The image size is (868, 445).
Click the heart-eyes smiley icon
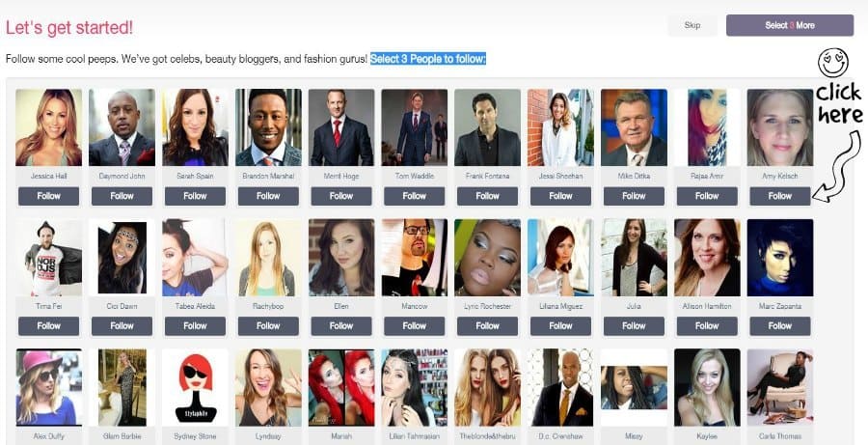coord(833,63)
